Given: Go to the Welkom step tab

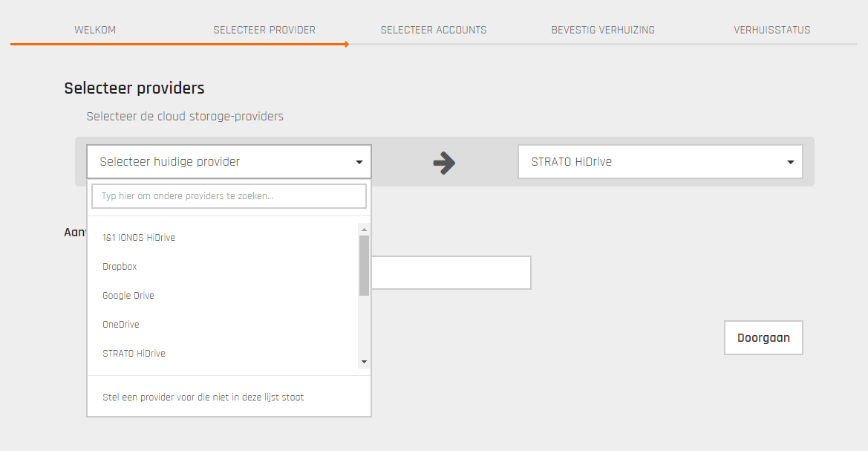Looking at the screenshot, I should tap(95, 30).
